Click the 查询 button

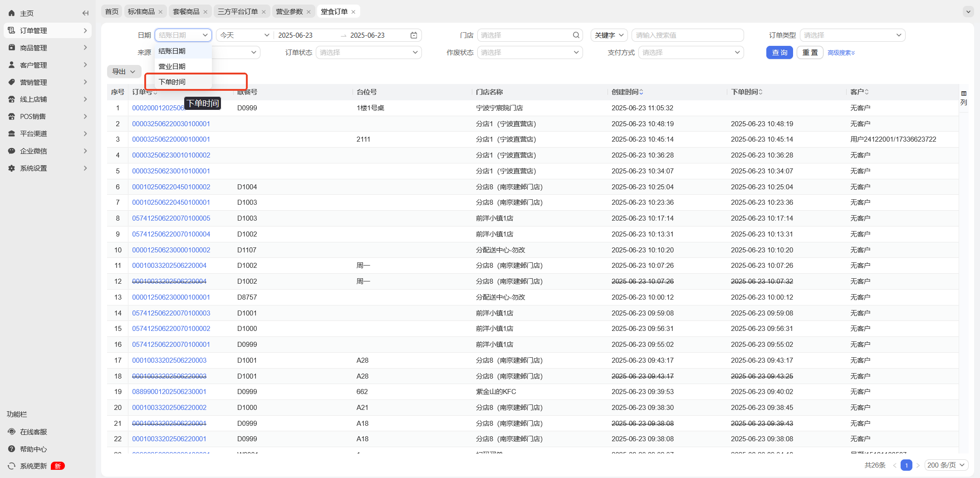click(x=779, y=53)
